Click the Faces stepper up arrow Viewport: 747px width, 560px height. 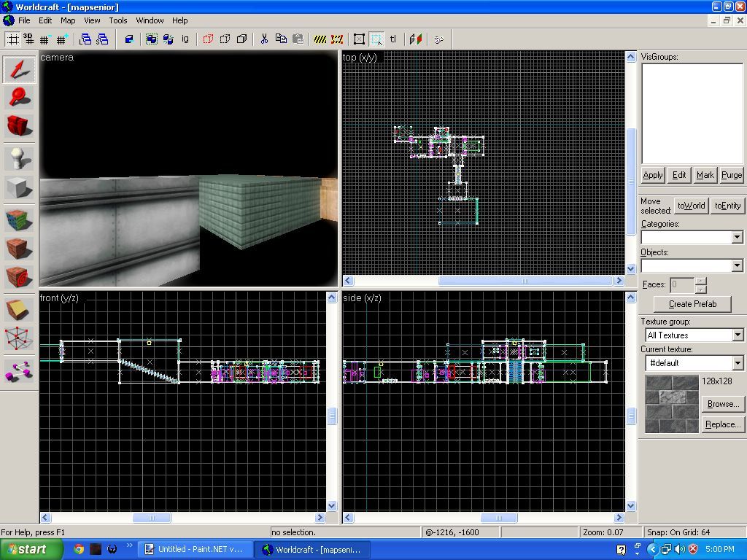point(701,281)
